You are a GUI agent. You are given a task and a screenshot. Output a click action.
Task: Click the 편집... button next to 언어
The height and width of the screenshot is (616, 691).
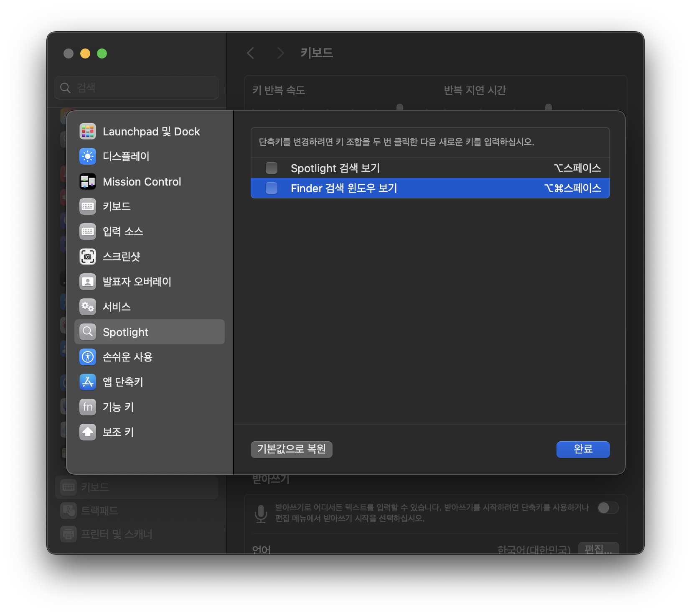coord(598,549)
